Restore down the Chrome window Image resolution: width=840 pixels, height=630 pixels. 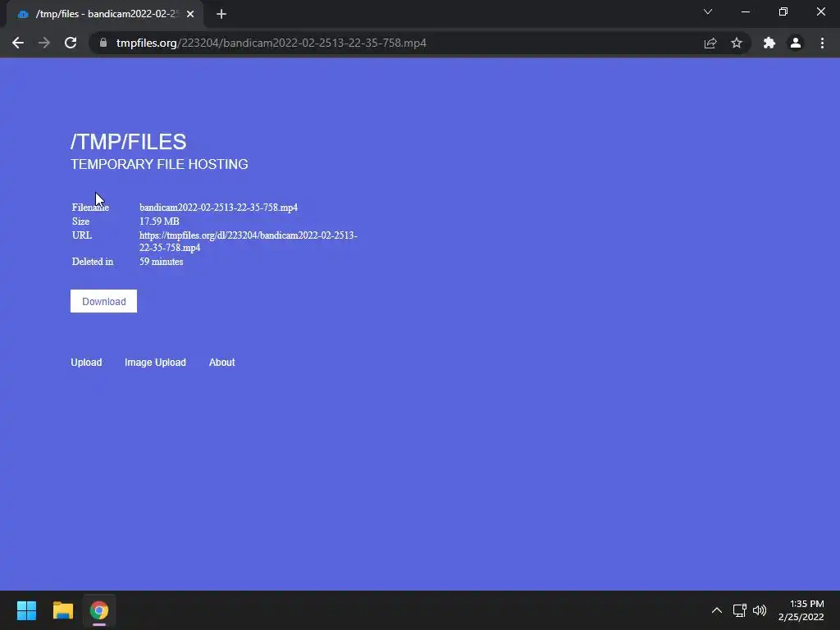click(x=783, y=11)
